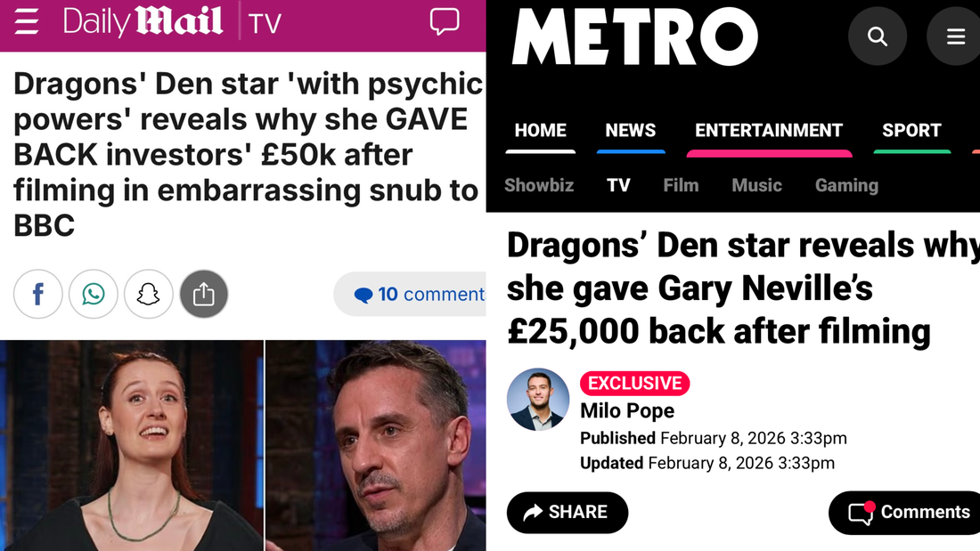Viewport: 980px width, 551px height.
Task: Open the SPORT tab
Action: tap(911, 130)
